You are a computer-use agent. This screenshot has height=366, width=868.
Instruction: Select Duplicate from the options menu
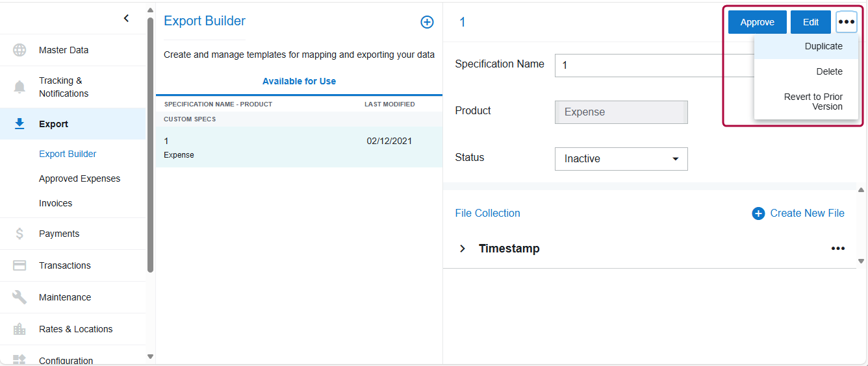823,47
